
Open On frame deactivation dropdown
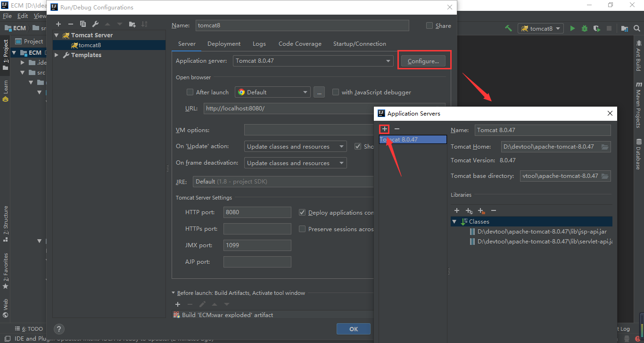coord(295,163)
